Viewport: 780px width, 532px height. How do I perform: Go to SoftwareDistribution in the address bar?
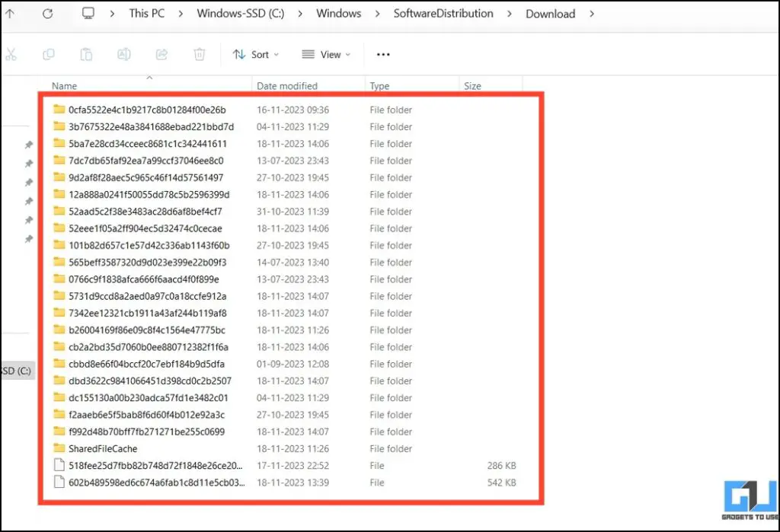(x=443, y=13)
